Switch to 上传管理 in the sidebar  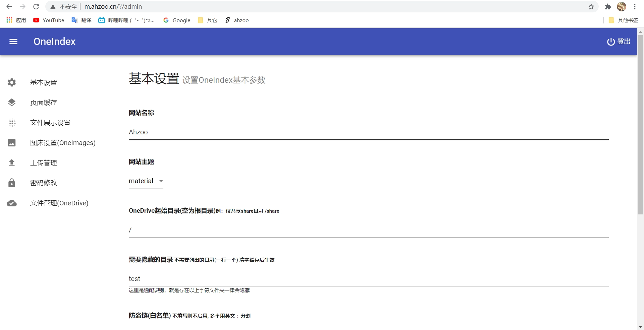click(x=44, y=163)
